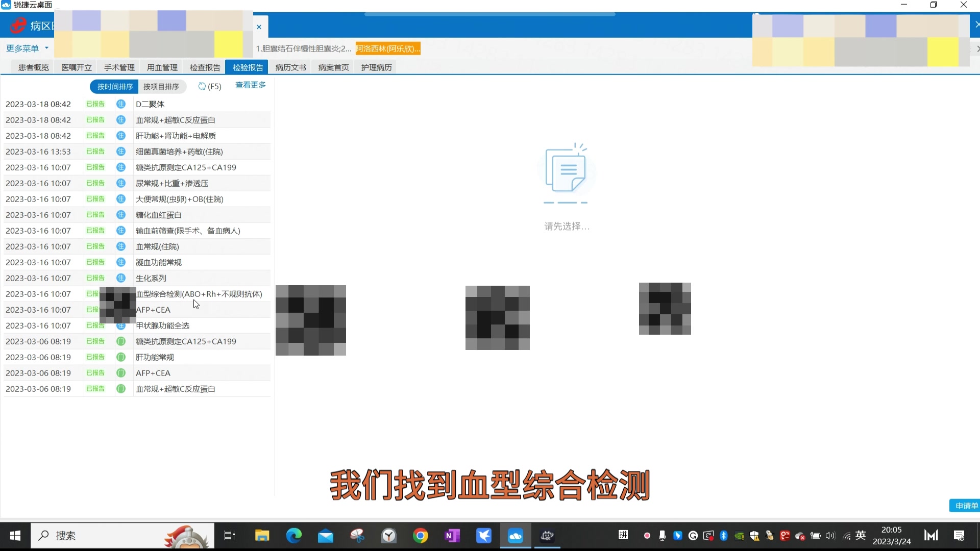Select 按时间排序 sorting mode

click(x=113, y=86)
